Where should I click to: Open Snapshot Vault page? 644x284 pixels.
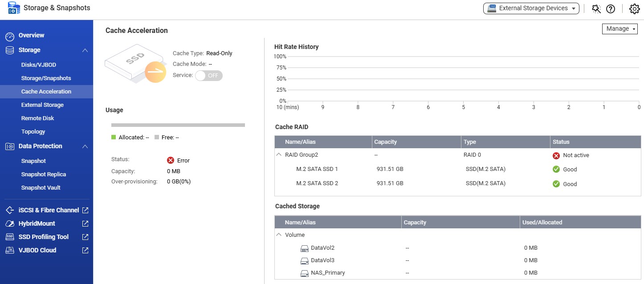pyautogui.click(x=41, y=188)
